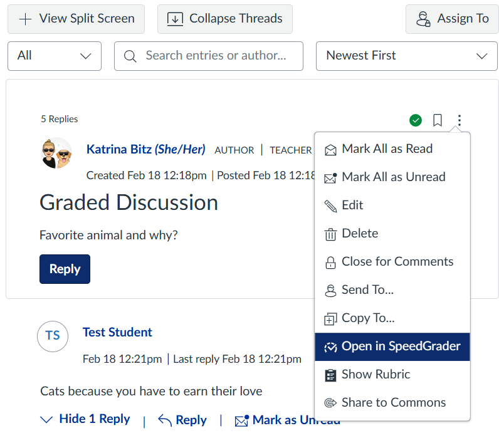This screenshot has height=448, width=499.
Task: Open the Newest First sort dropdown
Action: pos(406,56)
